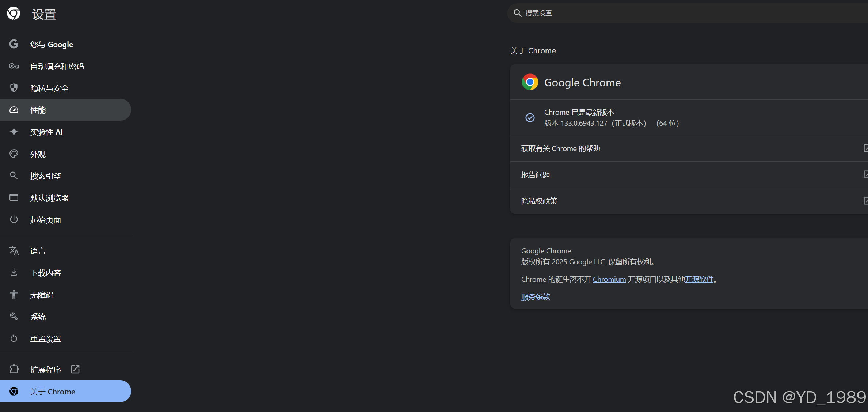Click the translate icon for 语言
The width and height of the screenshot is (868, 412).
coord(14,251)
